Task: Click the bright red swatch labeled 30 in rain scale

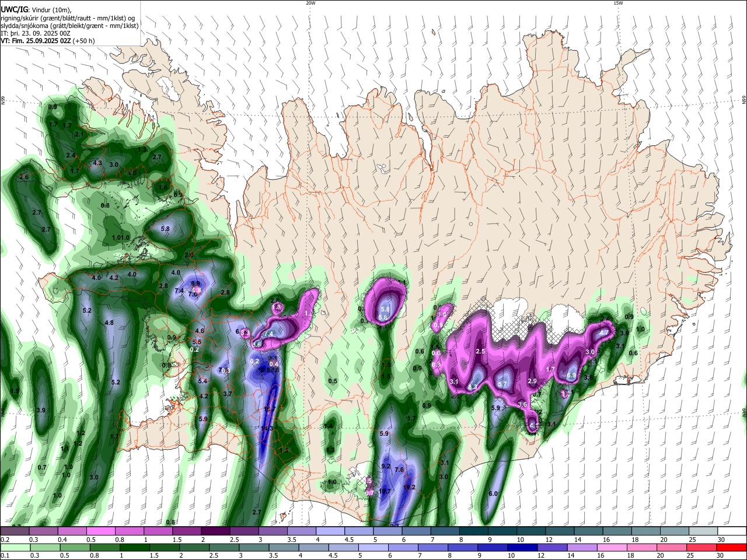Action: pyautogui.click(x=731, y=548)
